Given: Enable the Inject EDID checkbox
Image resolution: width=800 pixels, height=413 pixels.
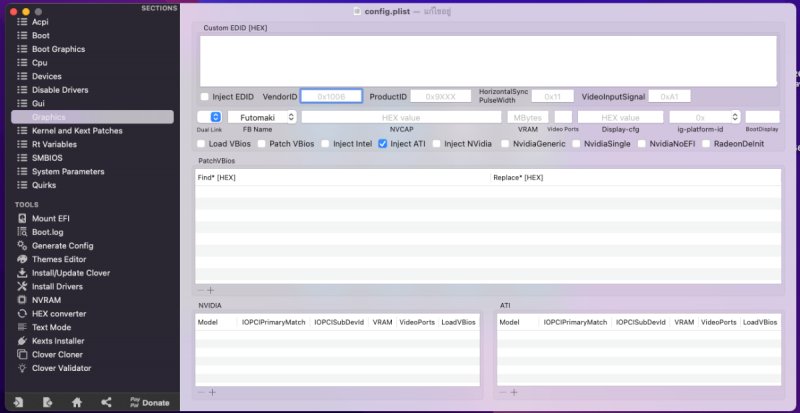Looking at the screenshot, I should [x=205, y=97].
